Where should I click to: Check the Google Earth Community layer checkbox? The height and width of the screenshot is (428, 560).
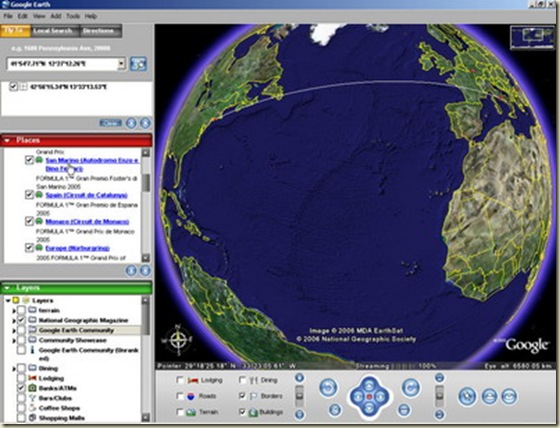tap(21, 330)
